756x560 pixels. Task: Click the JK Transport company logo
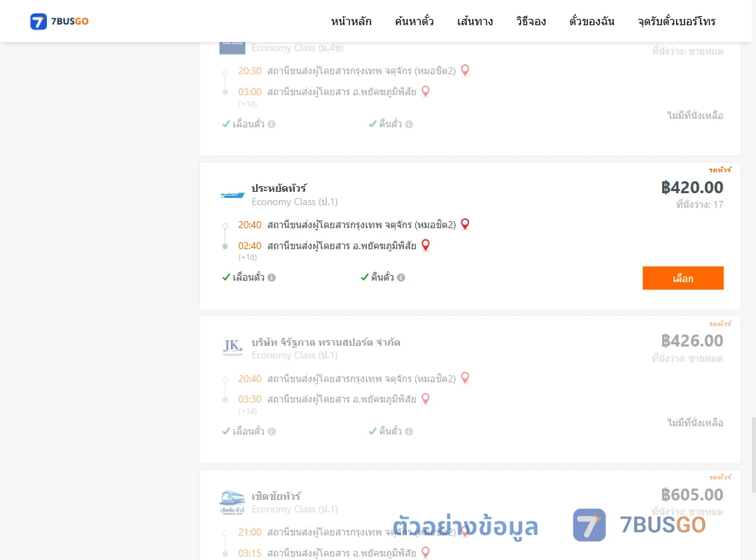(x=232, y=347)
